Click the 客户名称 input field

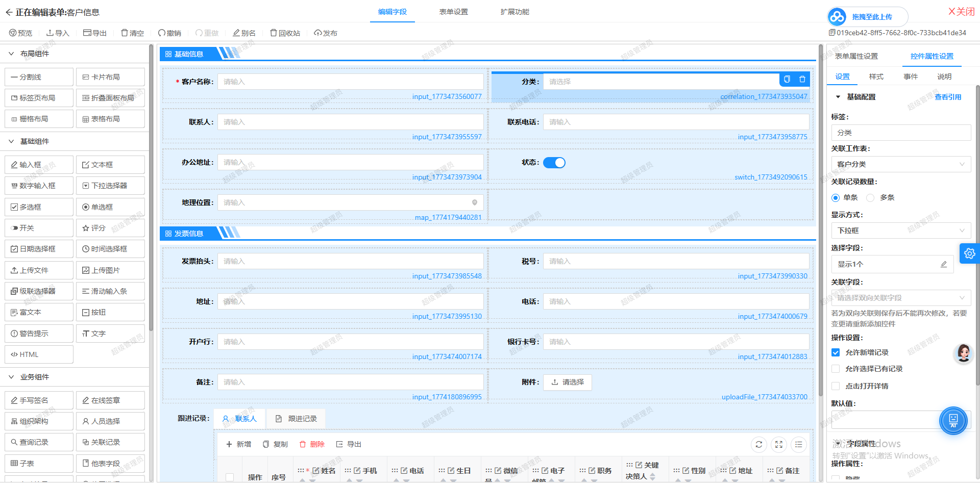pos(351,82)
